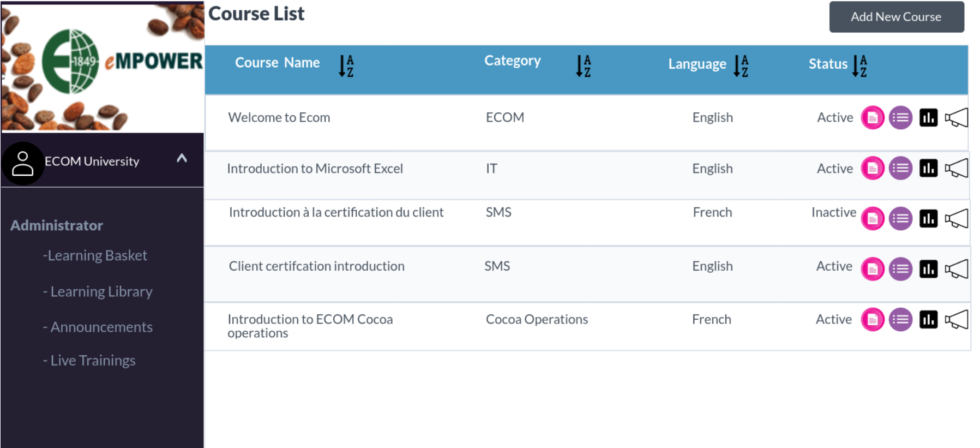Screen dimensions: 980x448
Task: Select the Administrator section heading
Action: 57,225
